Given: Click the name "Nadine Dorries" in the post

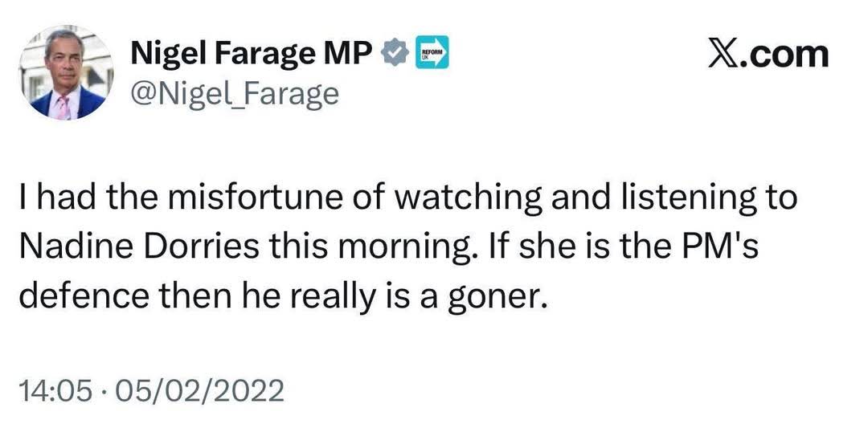Looking at the screenshot, I should pos(137,251).
